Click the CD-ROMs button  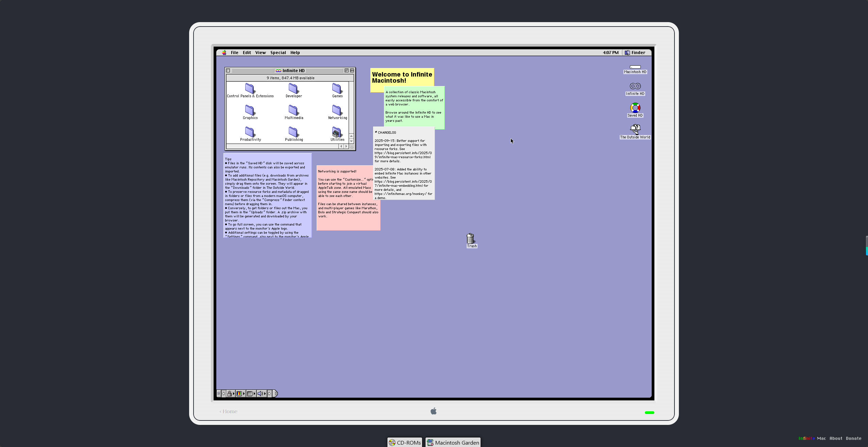point(405,442)
